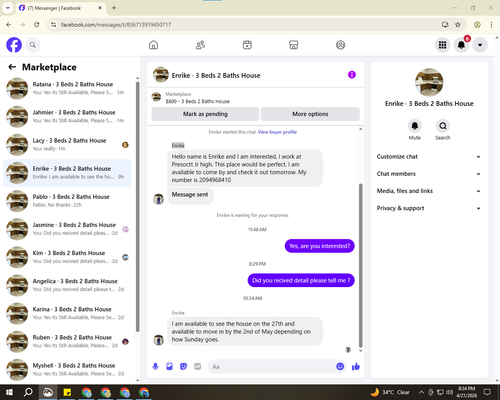500x400 pixels.
Task: Open the Marketplace storefront icon
Action: tap(294, 45)
